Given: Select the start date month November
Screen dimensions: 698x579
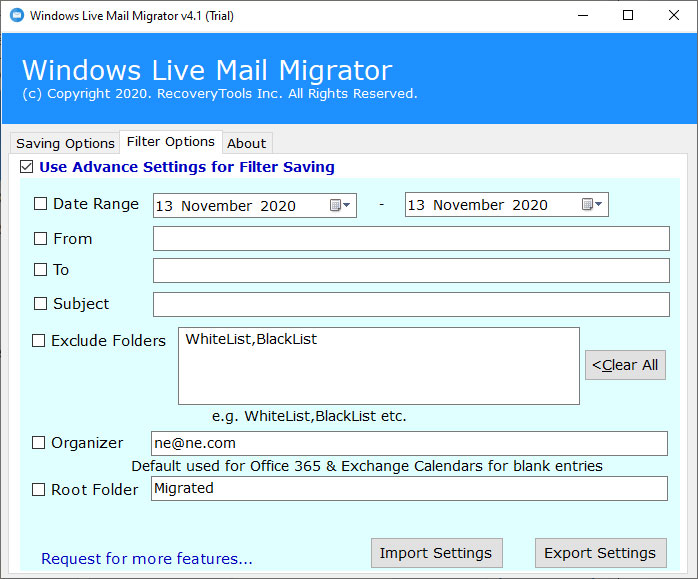Looking at the screenshot, I should (x=217, y=206).
